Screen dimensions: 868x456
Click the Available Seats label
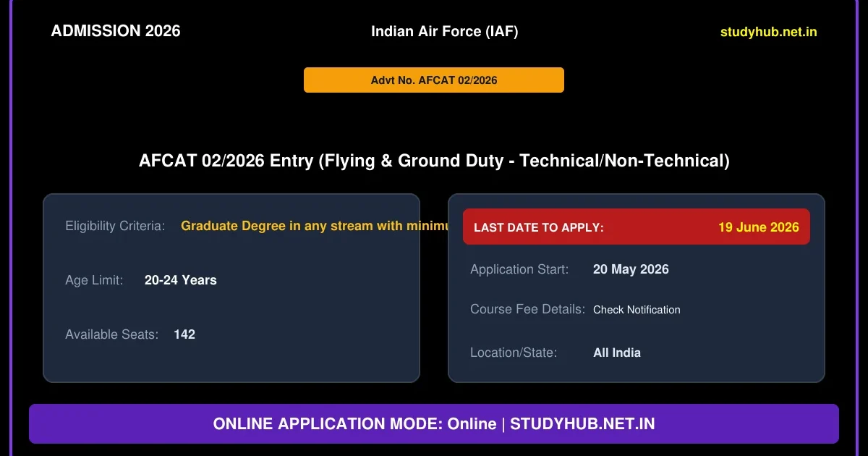click(x=111, y=334)
